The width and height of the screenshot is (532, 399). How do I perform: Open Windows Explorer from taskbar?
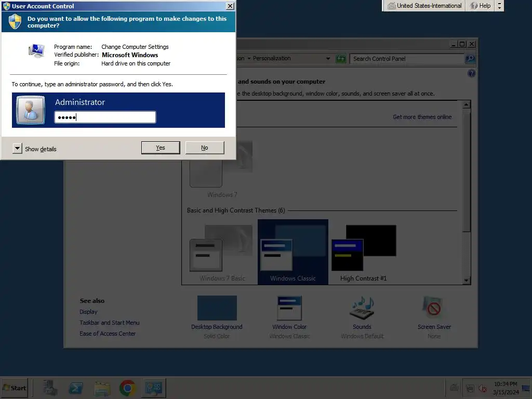[102, 388]
